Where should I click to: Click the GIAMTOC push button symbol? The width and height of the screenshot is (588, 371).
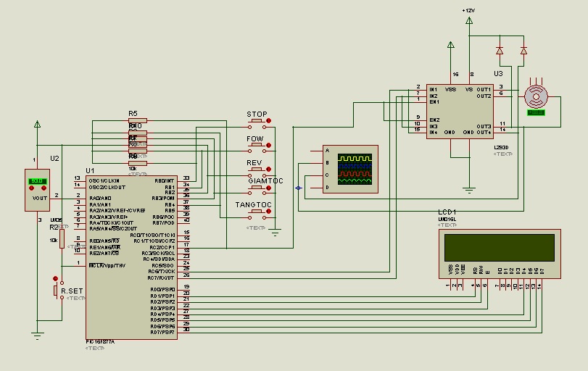(x=257, y=190)
